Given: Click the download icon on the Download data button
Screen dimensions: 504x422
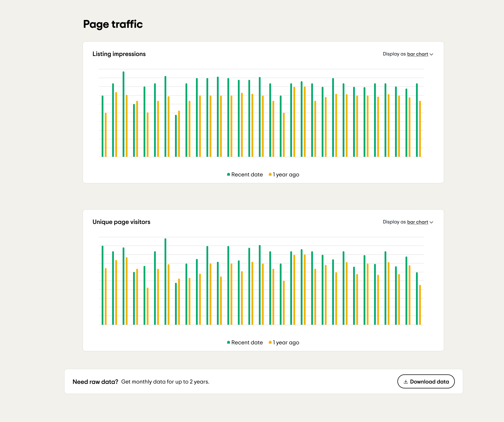Looking at the screenshot, I should click(x=406, y=381).
